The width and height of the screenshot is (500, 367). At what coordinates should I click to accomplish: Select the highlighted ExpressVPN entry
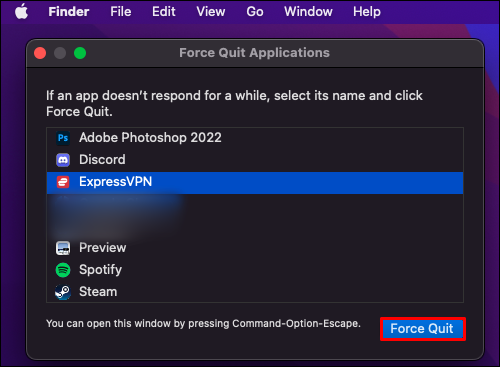coord(255,183)
